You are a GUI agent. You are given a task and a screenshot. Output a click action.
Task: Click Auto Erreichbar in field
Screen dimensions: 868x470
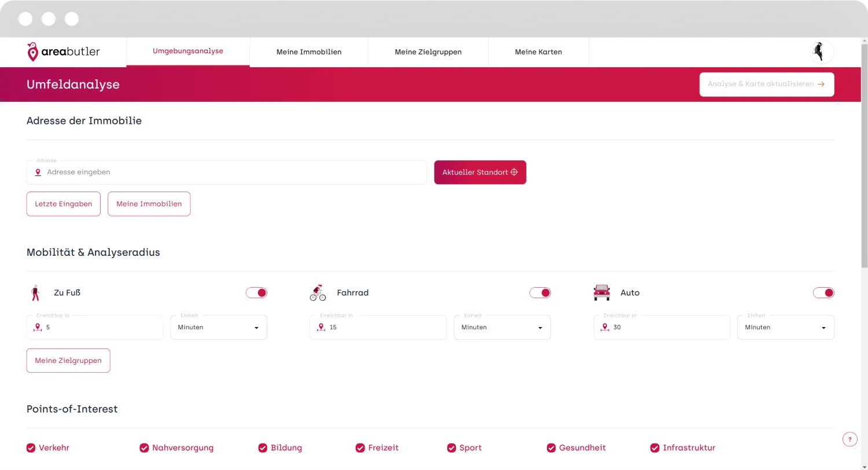pos(662,327)
